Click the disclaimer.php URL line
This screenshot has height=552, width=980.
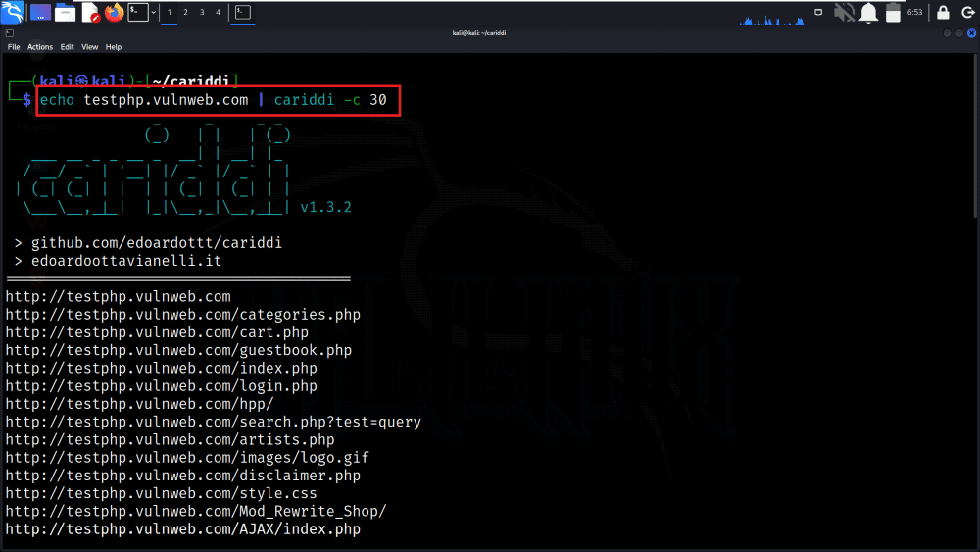tap(182, 476)
